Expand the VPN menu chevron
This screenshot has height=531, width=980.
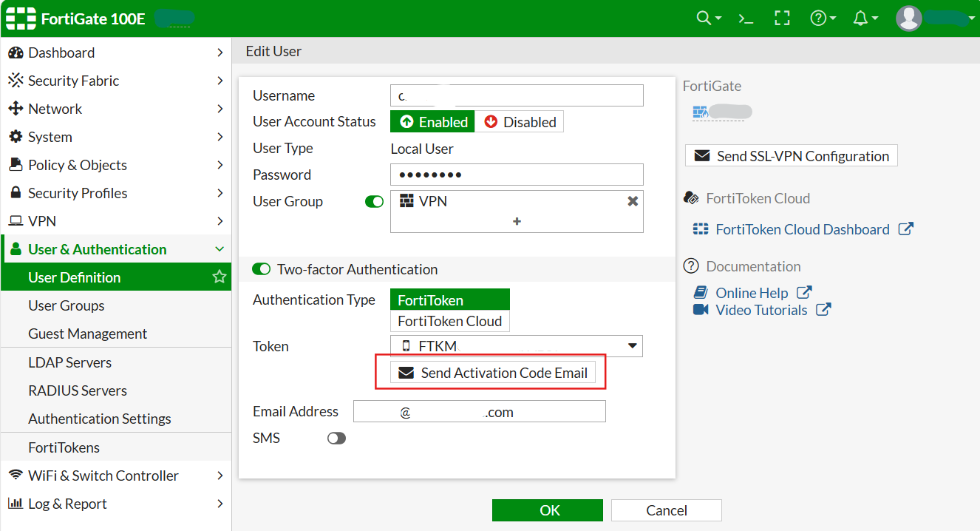(220, 221)
